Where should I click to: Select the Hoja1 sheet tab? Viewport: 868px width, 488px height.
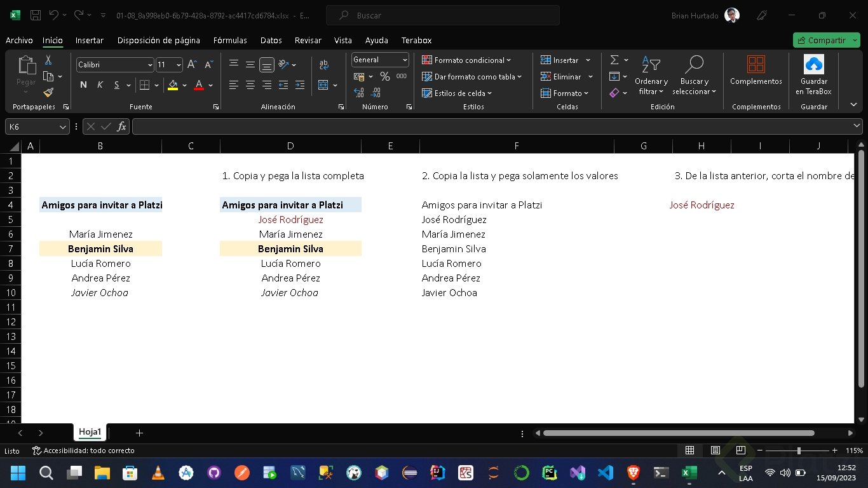[x=90, y=432]
